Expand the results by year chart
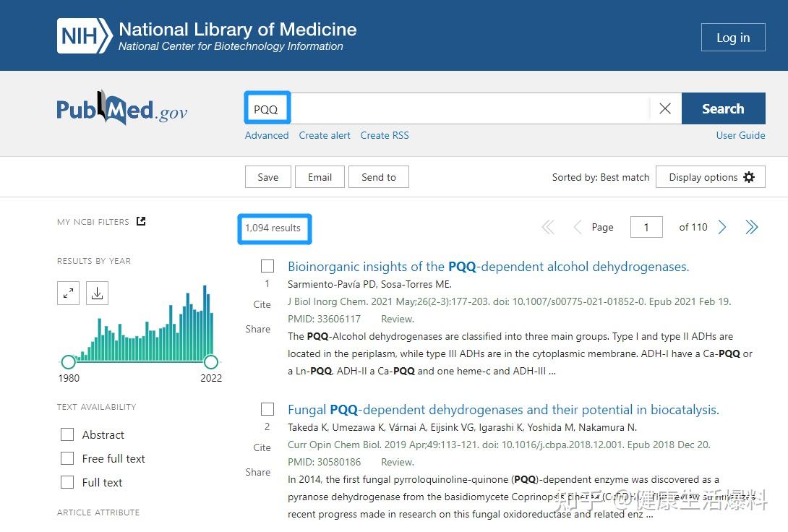 pos(68,293)
